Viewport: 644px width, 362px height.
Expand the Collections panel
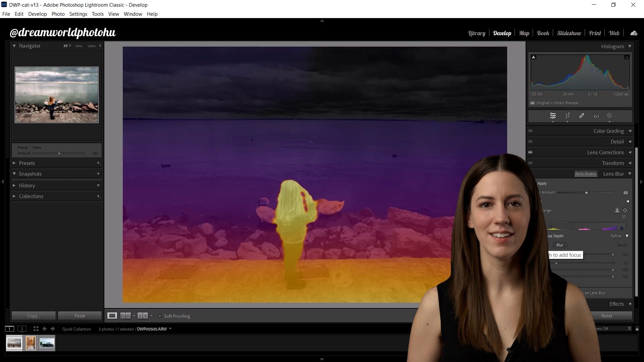click(x=14, y=196)
